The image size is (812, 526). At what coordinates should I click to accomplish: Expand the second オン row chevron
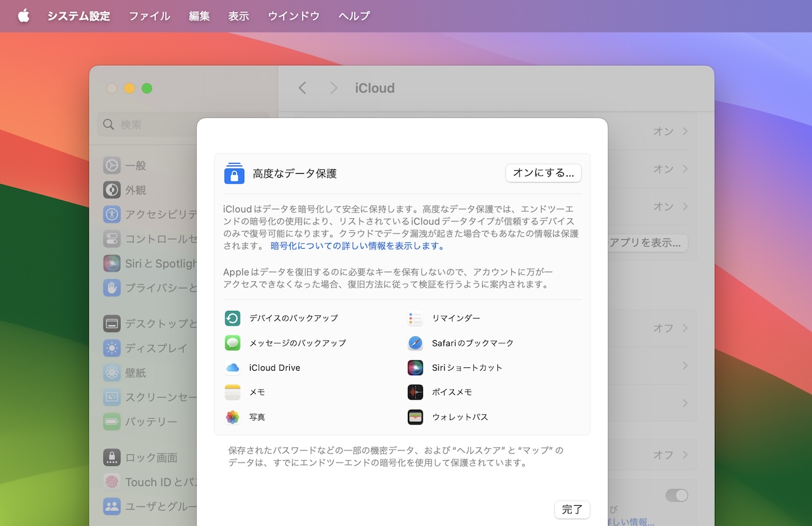coord(685,169)
